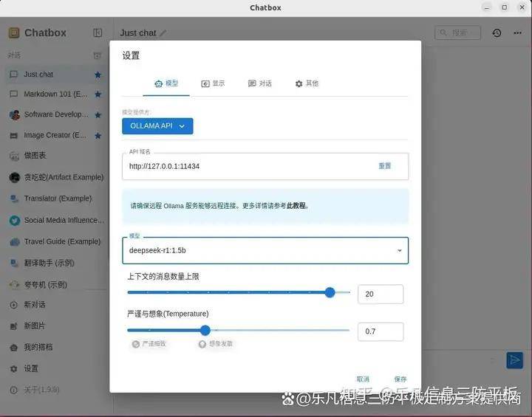
Task: Open the three-dot more options menu
Action: (x=517, y=33)
